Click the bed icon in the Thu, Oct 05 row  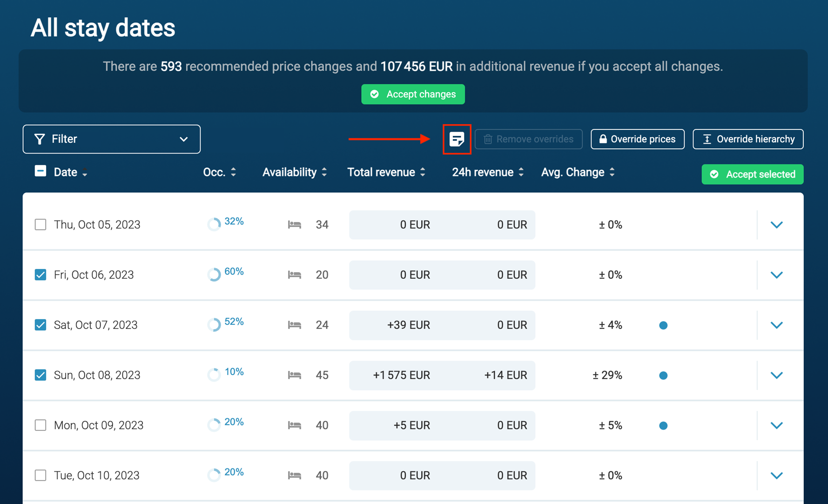tap(294, 225)
